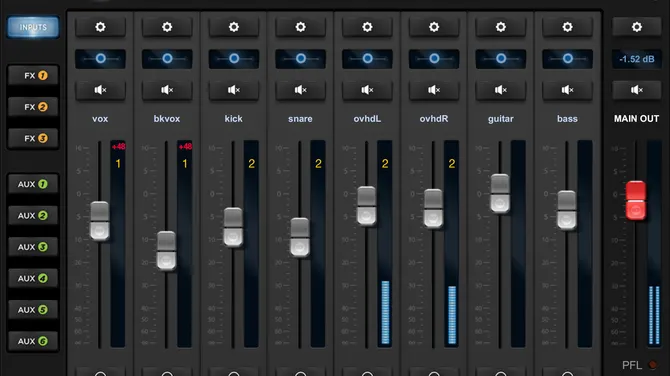This screenshot has height=376, width=670.
Task: Open settings gear for kick channel
Action: pyautogui.click(x=234, y=27)
